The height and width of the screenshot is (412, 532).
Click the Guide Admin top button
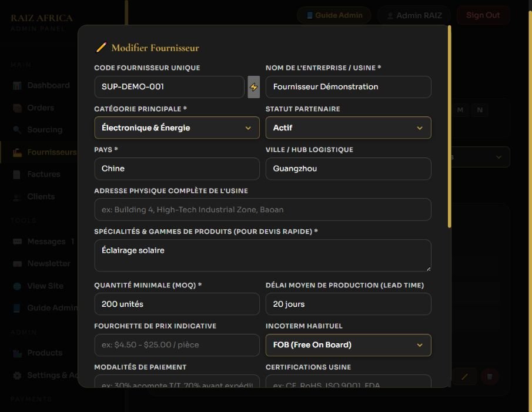coord(334,15)
